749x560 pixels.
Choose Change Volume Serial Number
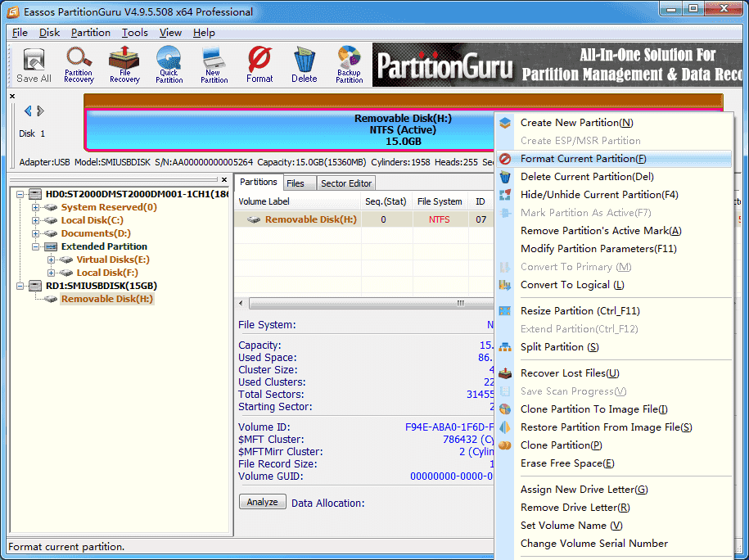pyautogui.click(x=614, y=544)
